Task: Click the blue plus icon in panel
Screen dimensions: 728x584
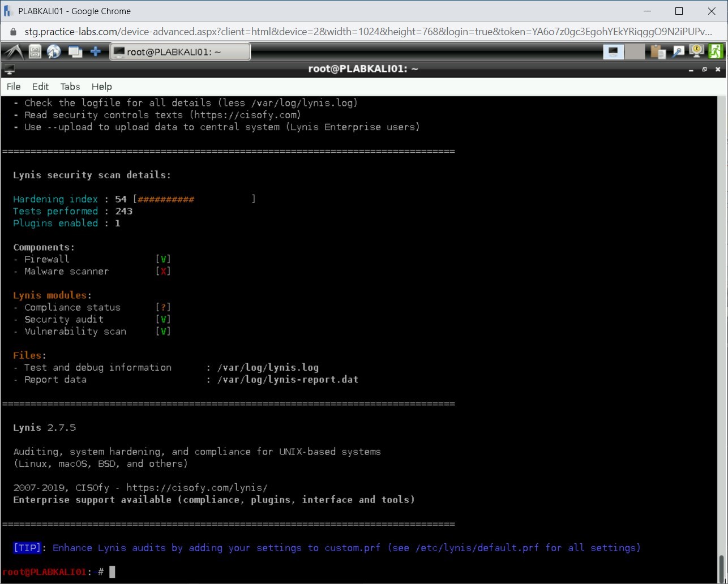Action: pyautogui.click(x=96, y=52)
